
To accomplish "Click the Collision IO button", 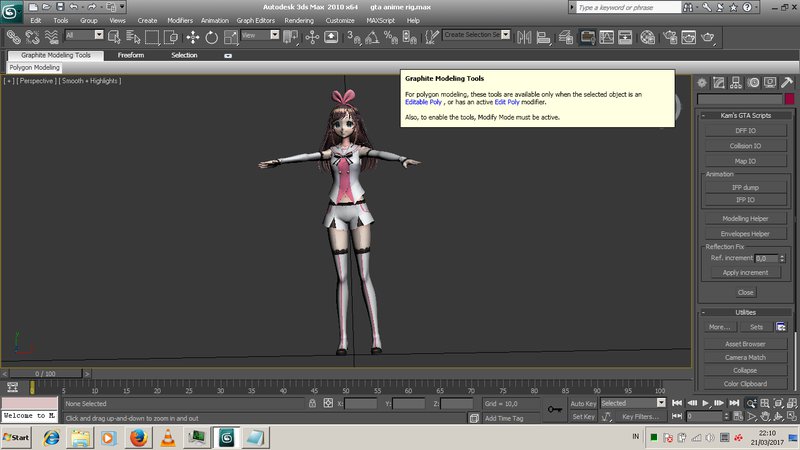I will coord(745,146).
